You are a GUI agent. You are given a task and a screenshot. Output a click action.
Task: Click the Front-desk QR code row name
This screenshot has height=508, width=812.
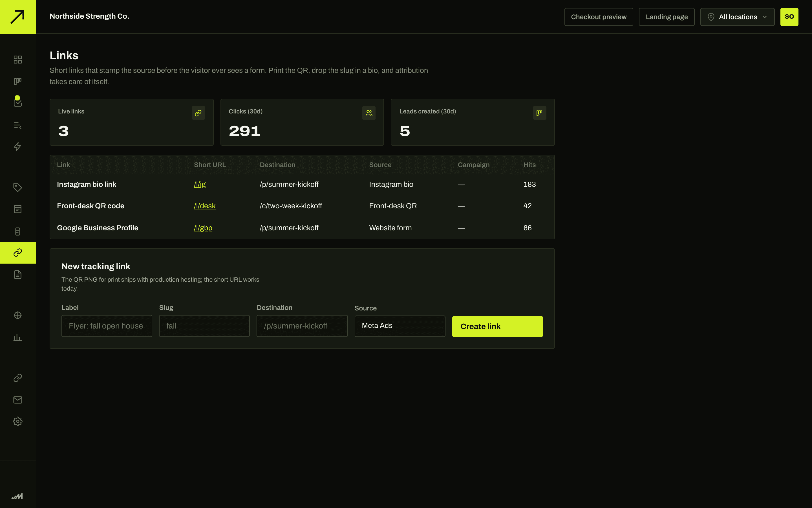click(x=91, y=206)
